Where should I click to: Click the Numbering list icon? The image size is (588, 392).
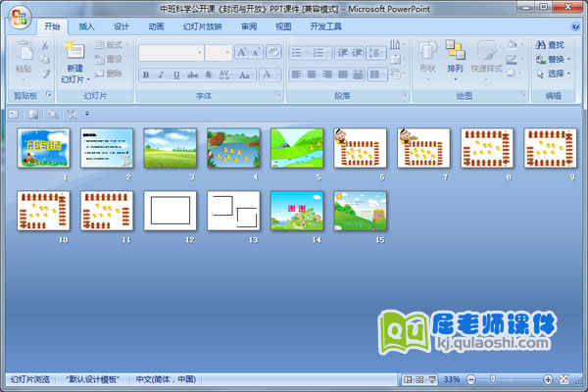click(x=321, y=53)
